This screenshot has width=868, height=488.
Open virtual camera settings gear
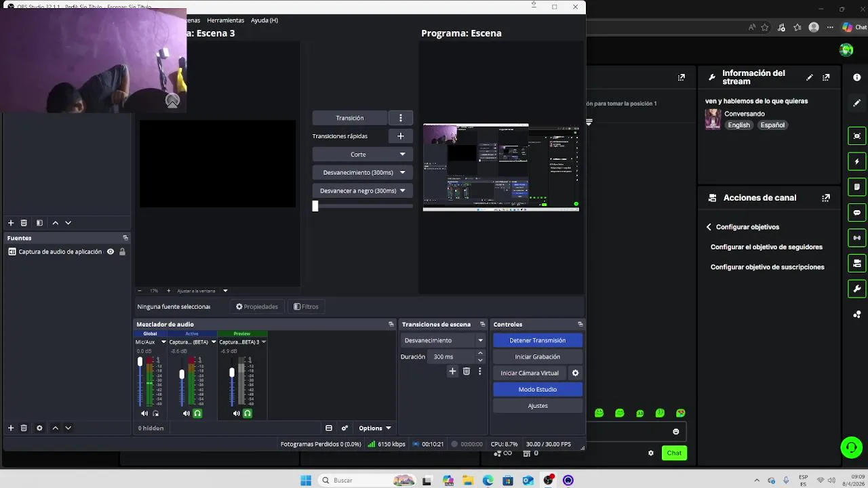[575, 373]
